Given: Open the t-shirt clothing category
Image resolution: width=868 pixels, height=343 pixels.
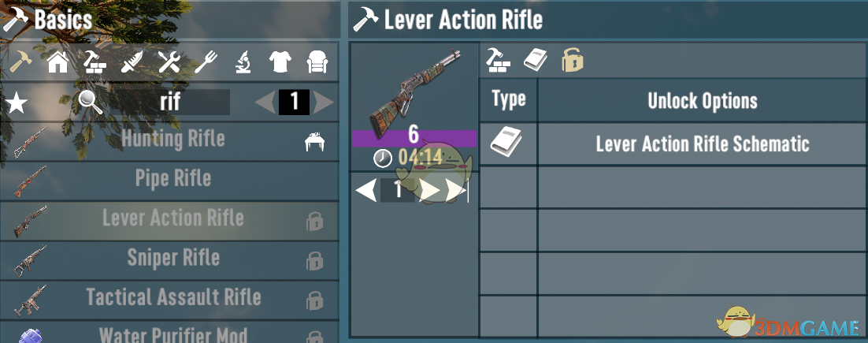Looking at the screenshot, I should point(280,62).
